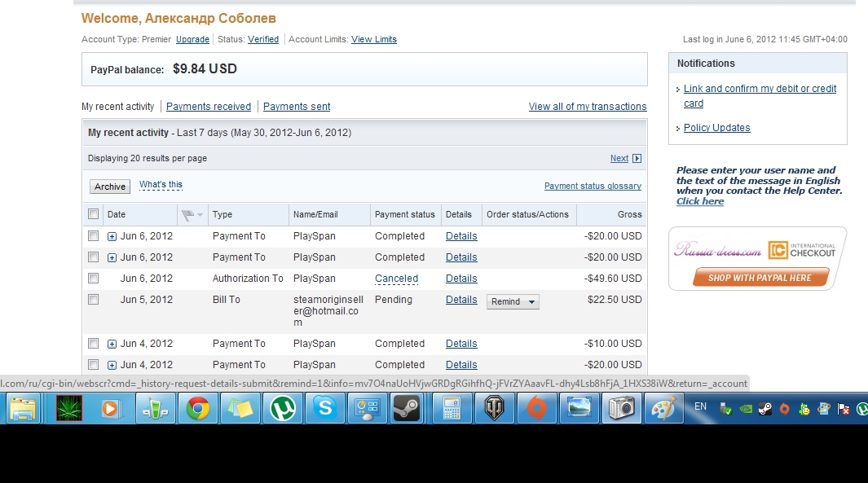Screen dimensions: 868x483
Task: Switch to Google Chrome in the taskbar
Action: (197, 409)
